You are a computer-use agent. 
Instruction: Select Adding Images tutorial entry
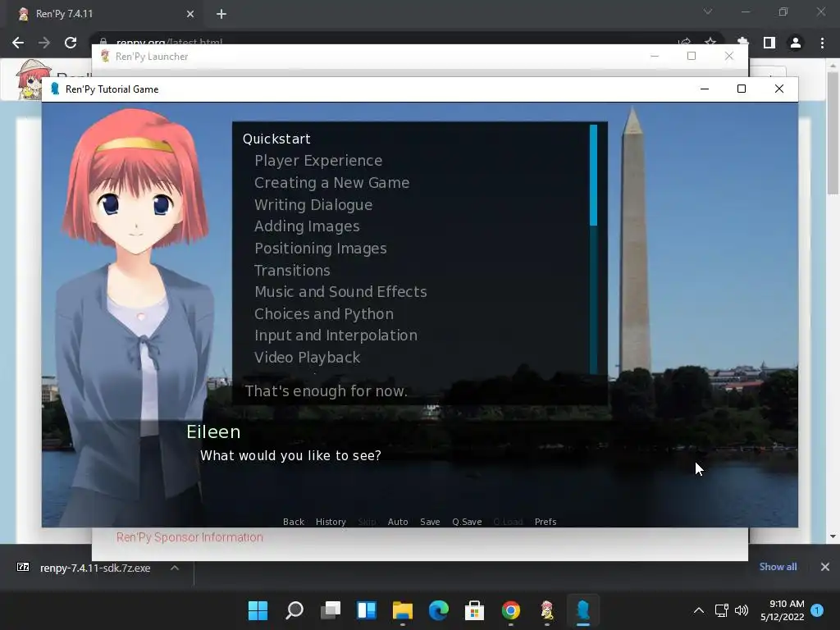point(307,226)
